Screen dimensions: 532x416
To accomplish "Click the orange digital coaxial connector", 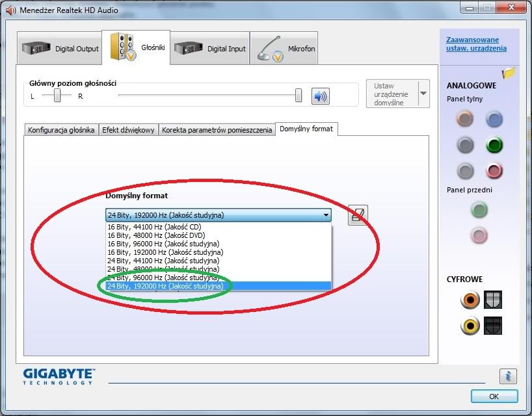I will [470, 300].
